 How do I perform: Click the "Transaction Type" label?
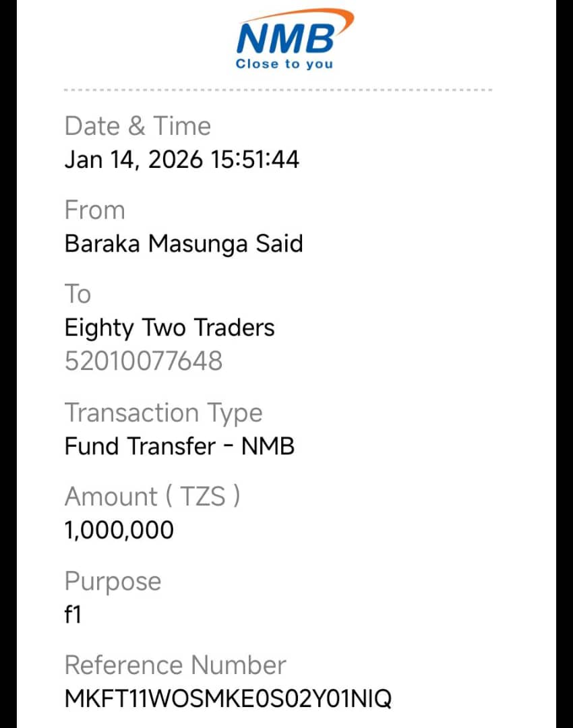click(163, 413)
